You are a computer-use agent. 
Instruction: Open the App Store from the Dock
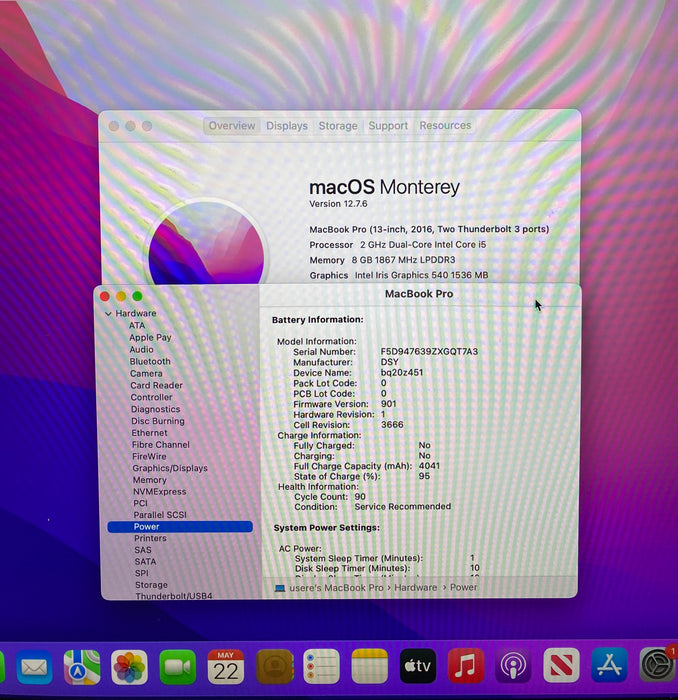click(609, 665)
